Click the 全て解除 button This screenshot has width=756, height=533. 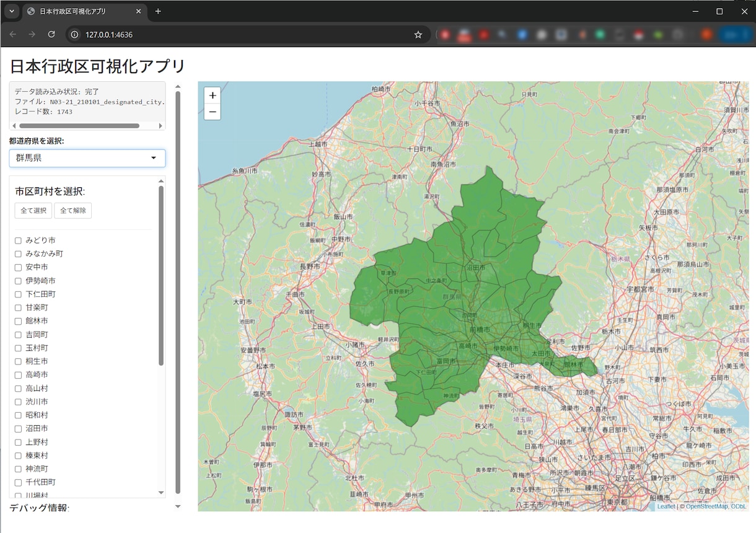point(73,211)
